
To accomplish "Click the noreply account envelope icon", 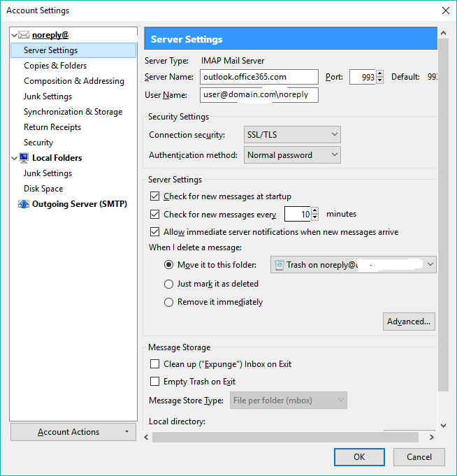I will pyautogui.click(x=24, y=35).
